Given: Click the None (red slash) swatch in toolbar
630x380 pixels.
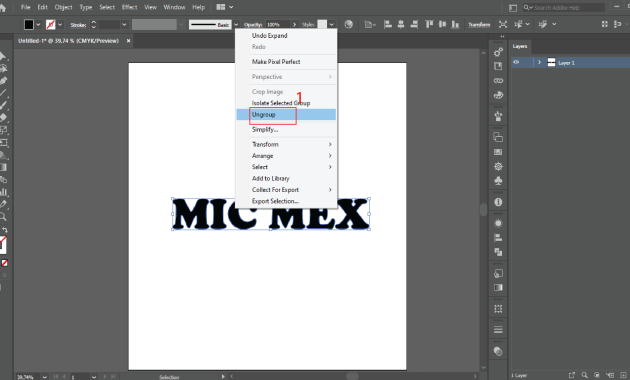Looking at the screenshot, I should 4,263.
